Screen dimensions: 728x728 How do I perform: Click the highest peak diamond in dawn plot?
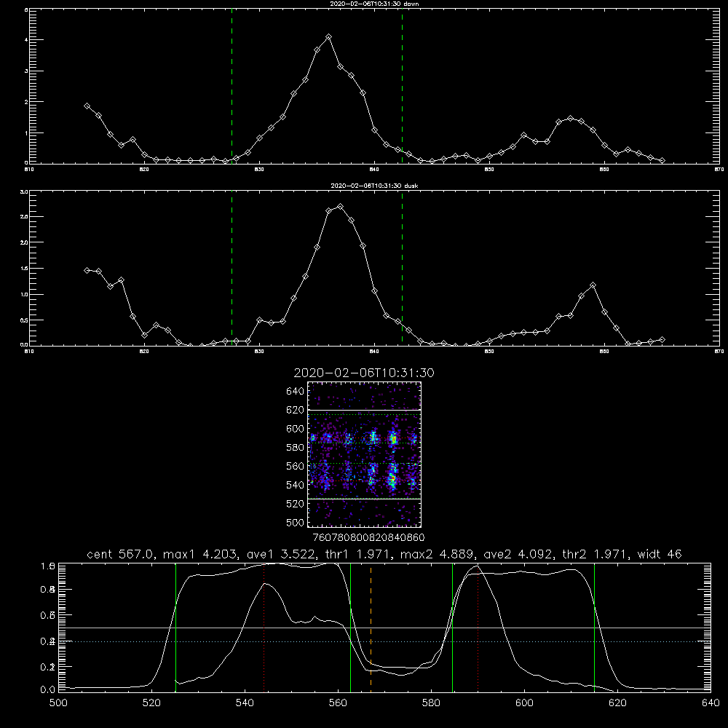pos(329,36)
